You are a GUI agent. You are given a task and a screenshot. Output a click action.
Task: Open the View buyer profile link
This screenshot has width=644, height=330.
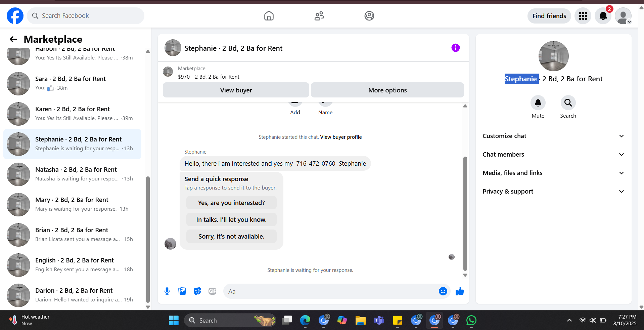point(341,137)
